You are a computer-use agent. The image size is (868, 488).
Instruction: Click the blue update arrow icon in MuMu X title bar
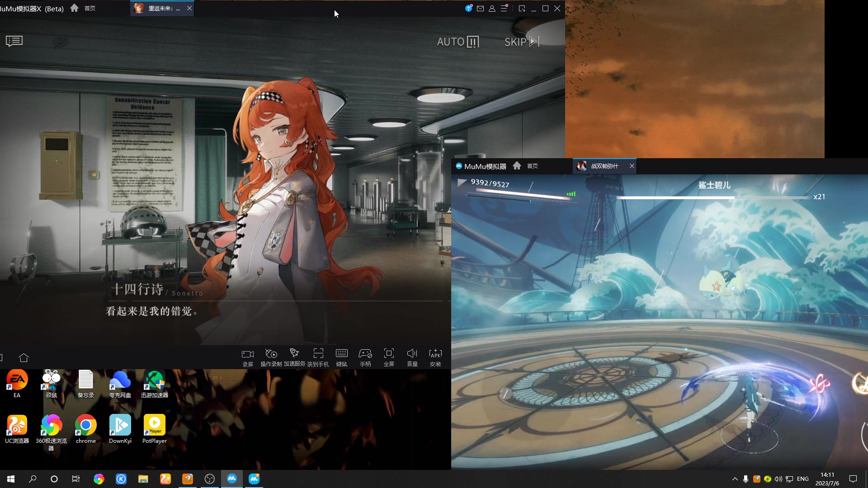pos(469,8)
